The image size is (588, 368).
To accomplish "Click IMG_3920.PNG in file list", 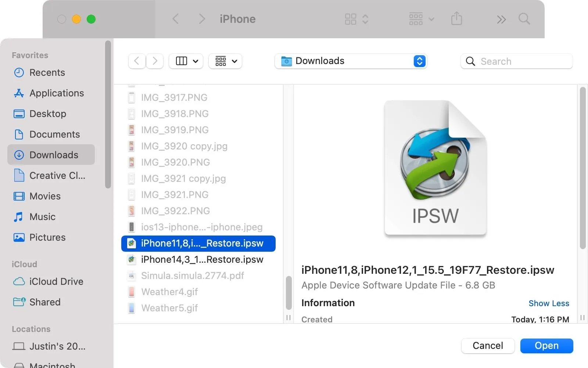I will pos(198,162).
